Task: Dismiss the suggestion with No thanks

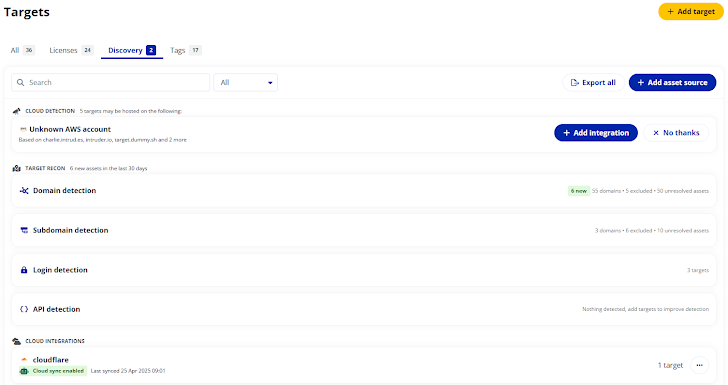Action: pyautogui.click(x=676, y=133)
